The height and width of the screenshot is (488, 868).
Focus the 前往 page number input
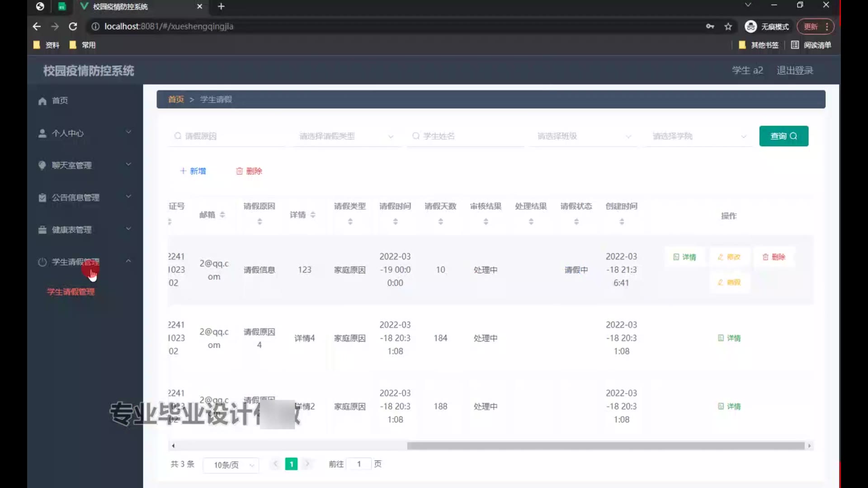pyautogui.click(x=359, y=464)
